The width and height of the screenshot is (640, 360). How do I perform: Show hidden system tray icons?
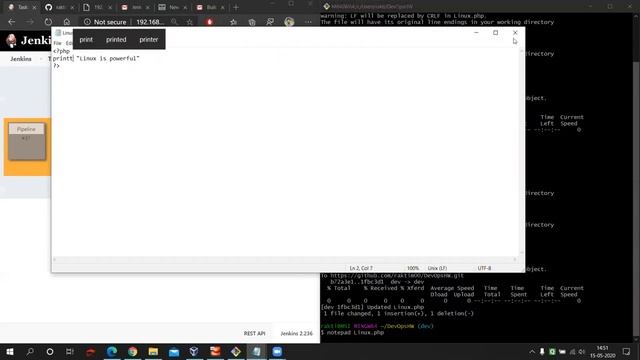coord(532,351)
